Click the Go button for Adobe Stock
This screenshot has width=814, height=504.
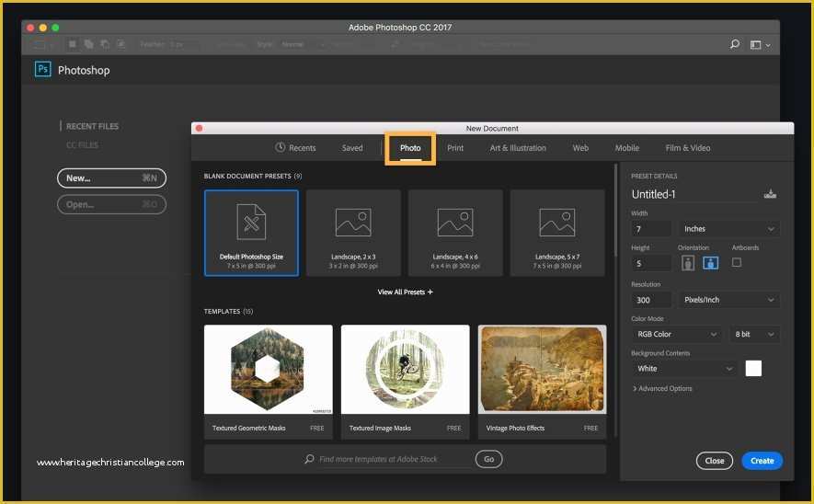point(488,459)
